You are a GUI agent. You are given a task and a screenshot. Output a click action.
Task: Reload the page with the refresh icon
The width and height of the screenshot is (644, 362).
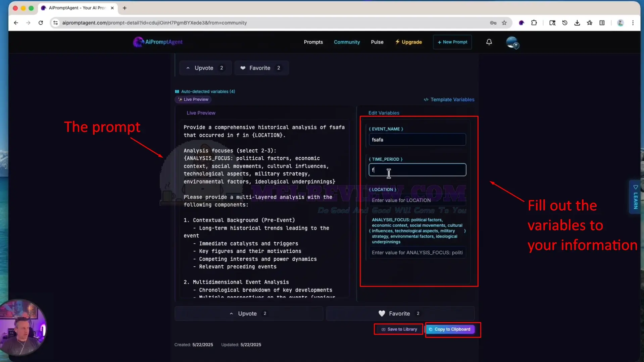(x=41, y=23)
